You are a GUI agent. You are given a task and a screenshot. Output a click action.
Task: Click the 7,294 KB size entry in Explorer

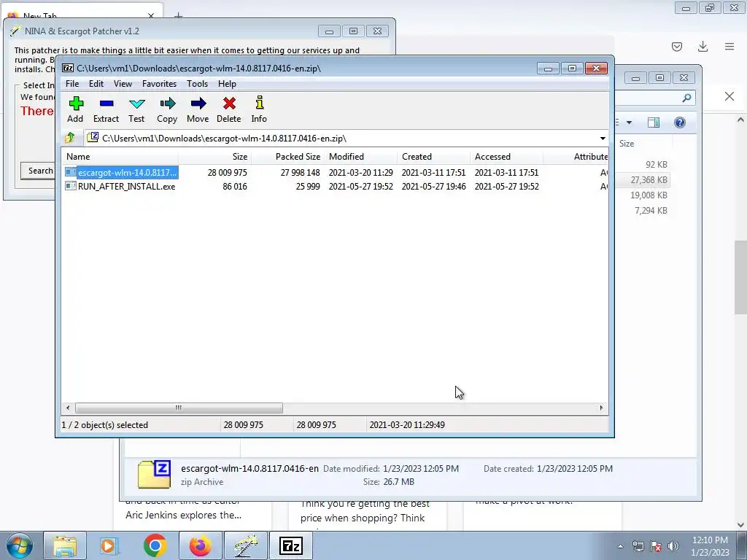[651, 211]
